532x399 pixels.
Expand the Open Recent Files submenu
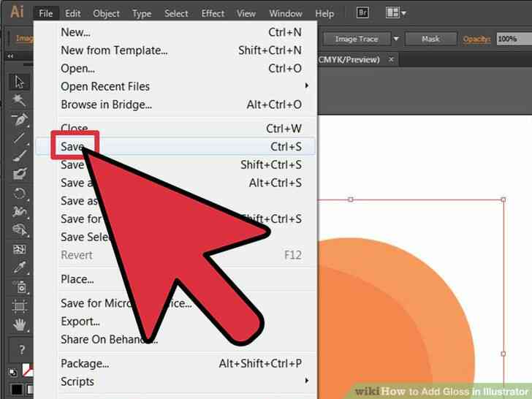175,86
